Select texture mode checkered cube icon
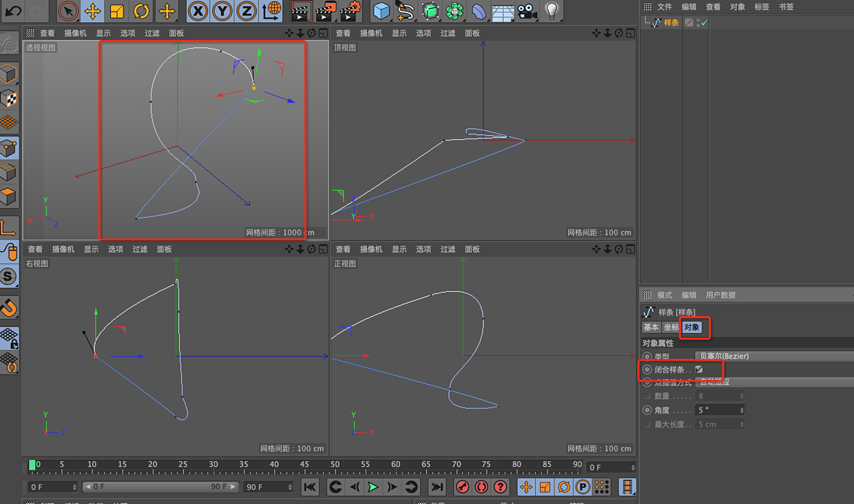 9,98
